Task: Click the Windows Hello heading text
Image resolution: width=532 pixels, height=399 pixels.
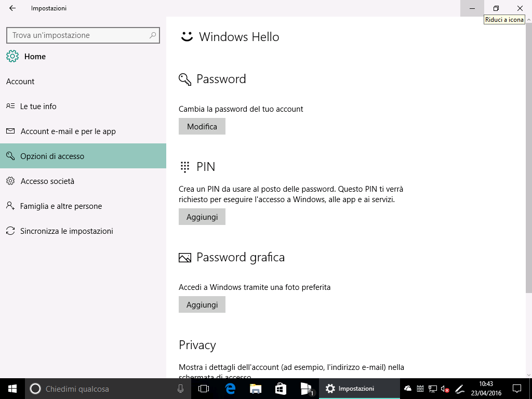Action: pos(239,37)
